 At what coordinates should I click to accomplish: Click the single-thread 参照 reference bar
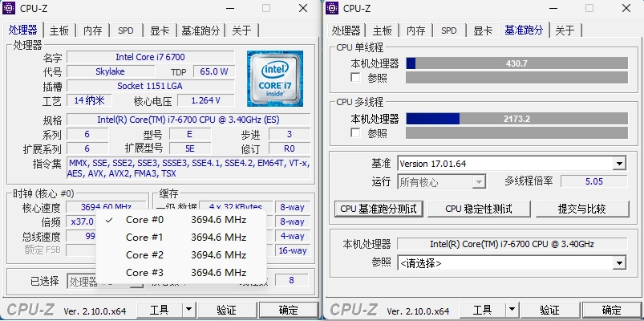[x=516, y=77]
